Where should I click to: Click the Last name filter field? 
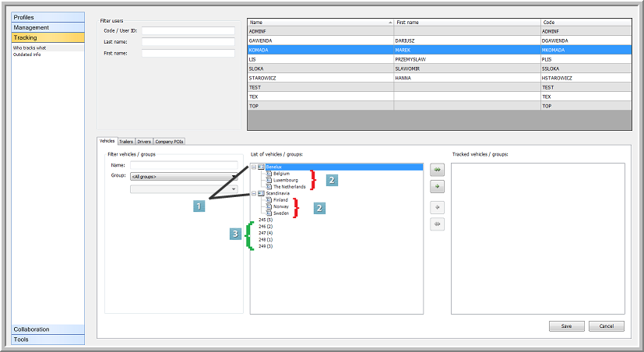[188, 42]
